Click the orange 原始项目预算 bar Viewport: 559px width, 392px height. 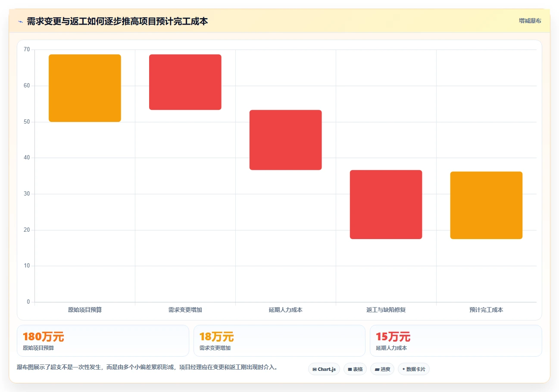click(x=85, y=88)
